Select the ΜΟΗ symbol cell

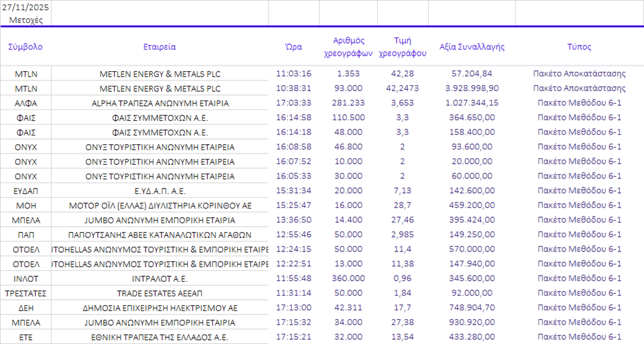pyautogui.click(x=26, y=206)
